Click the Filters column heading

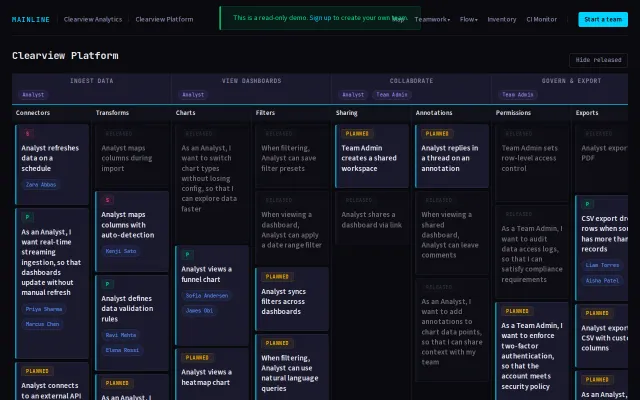coord(265,113)
